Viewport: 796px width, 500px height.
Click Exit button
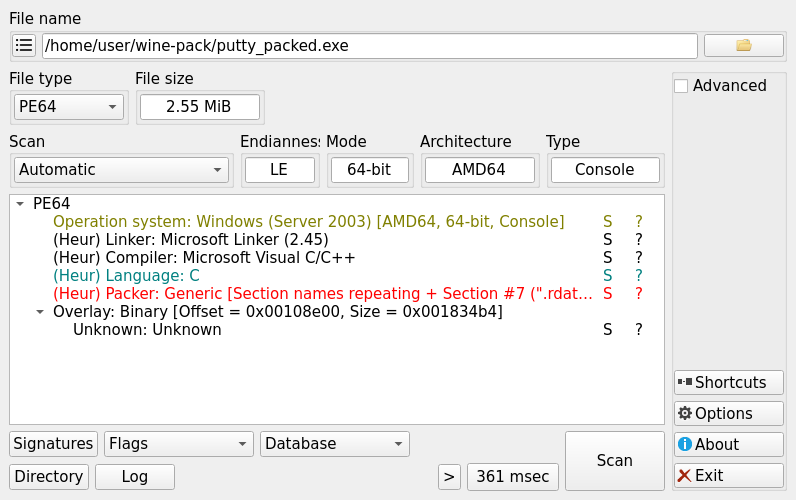pos(729,476)
